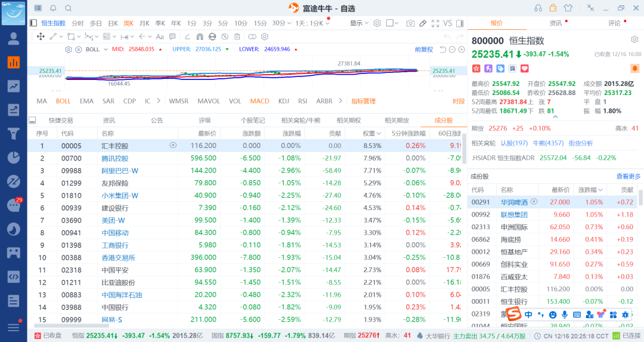Sort constituents by 权重 column
The image size is (644, 342).
[372, 134]
